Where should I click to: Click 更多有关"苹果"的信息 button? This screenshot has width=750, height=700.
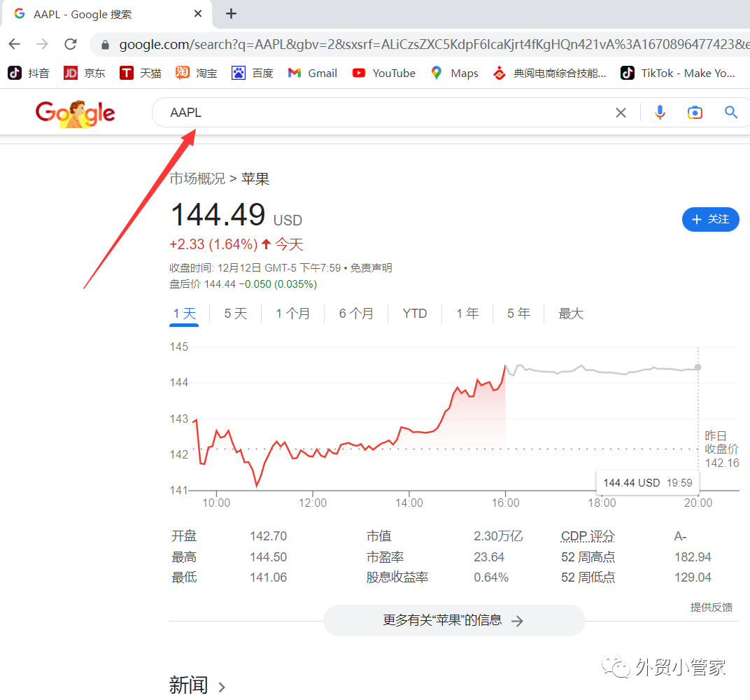pyautogui.click(x=454, y=621)
